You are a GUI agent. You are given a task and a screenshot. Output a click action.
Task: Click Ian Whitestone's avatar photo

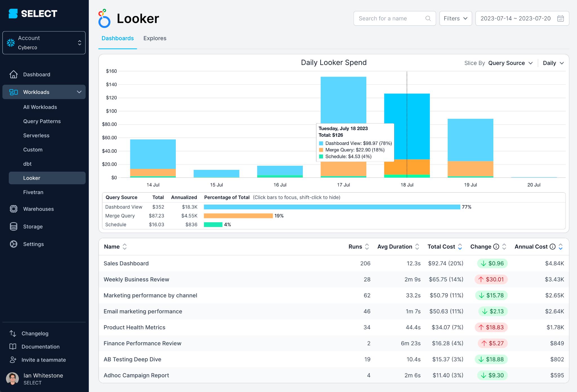12,379
